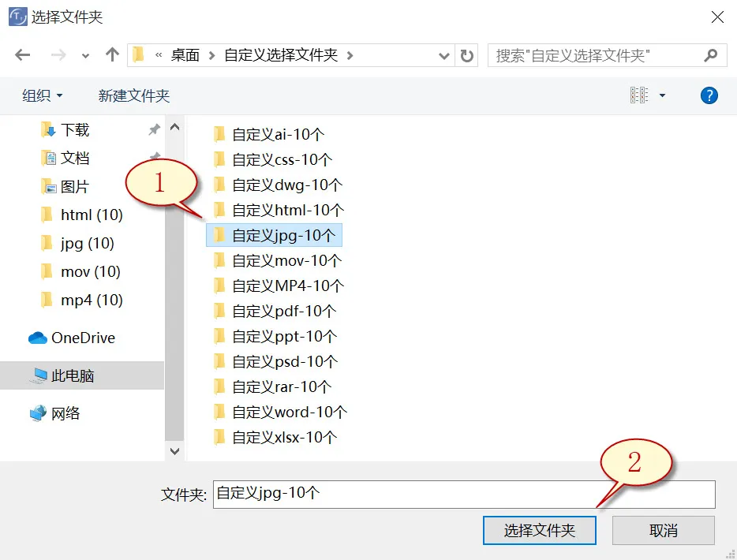This screenshot has height=560, width=737.
Task: Open the 自定义css-10个 folder
Action: coord(279,159)
